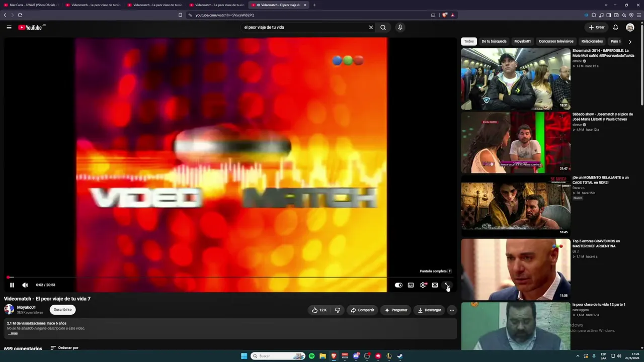Image resolution: width=644 pixels, height=362 pixels.
Task: Share the video via Compartir
Action: coord(362,310)
